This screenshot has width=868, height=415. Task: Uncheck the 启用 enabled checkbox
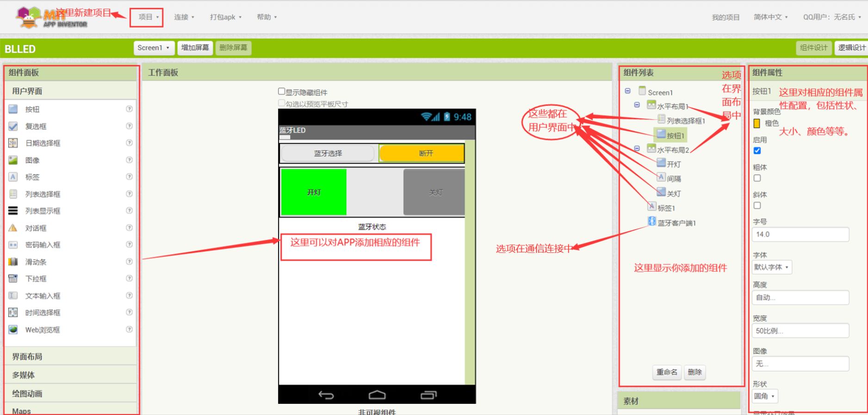[x=757, y=151]
